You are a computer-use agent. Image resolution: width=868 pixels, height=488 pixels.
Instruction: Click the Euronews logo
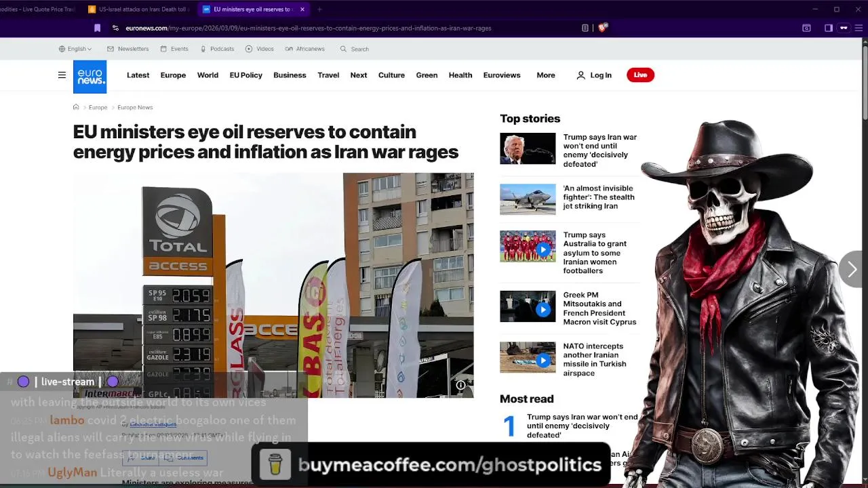(90, 77)
